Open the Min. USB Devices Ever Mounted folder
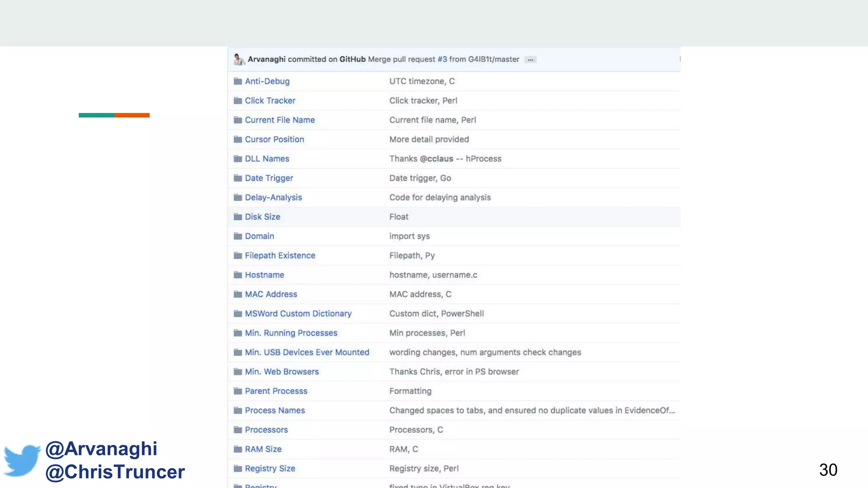 coord(307,352)
